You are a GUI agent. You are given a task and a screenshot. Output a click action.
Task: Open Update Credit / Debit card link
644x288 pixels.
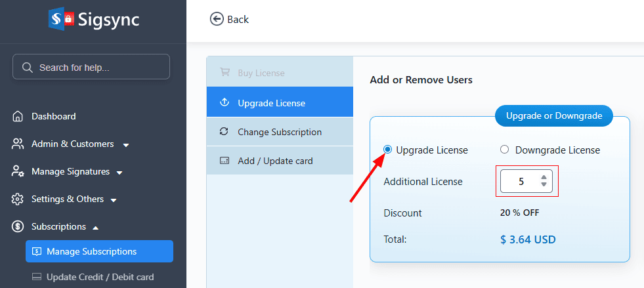tap(100, 277)
